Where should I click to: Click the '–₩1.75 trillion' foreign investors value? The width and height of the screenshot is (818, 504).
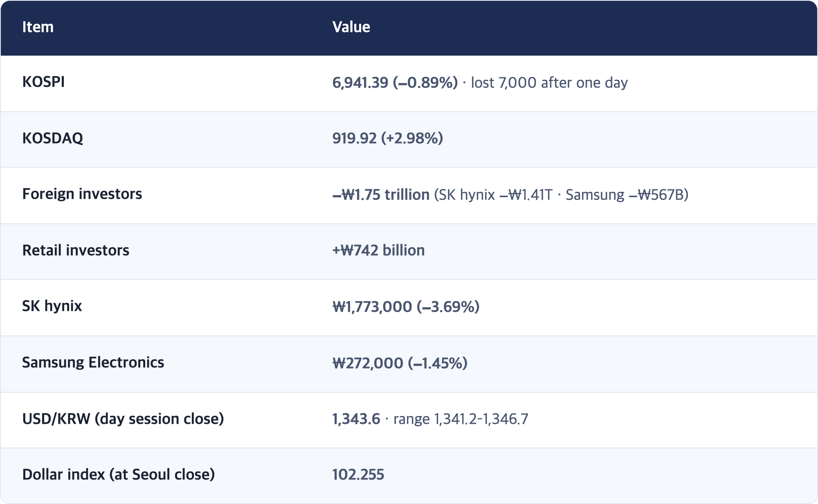pos(381,195)
